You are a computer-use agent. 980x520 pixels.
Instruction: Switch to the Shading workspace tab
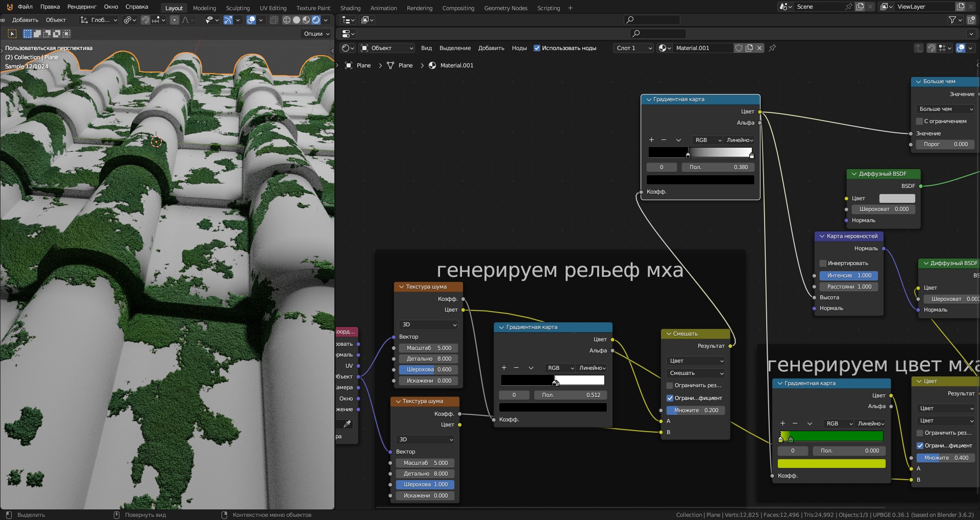pos(350,8)
